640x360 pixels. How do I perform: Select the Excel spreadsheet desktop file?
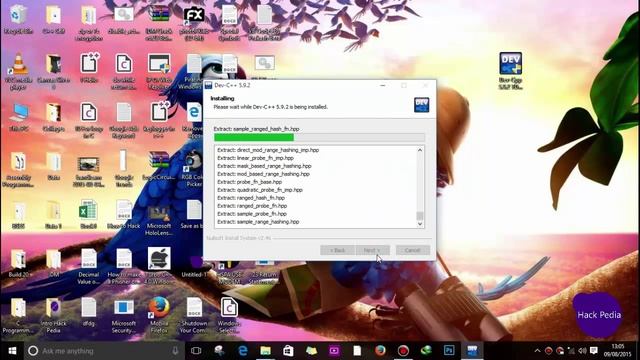point(88,214)
